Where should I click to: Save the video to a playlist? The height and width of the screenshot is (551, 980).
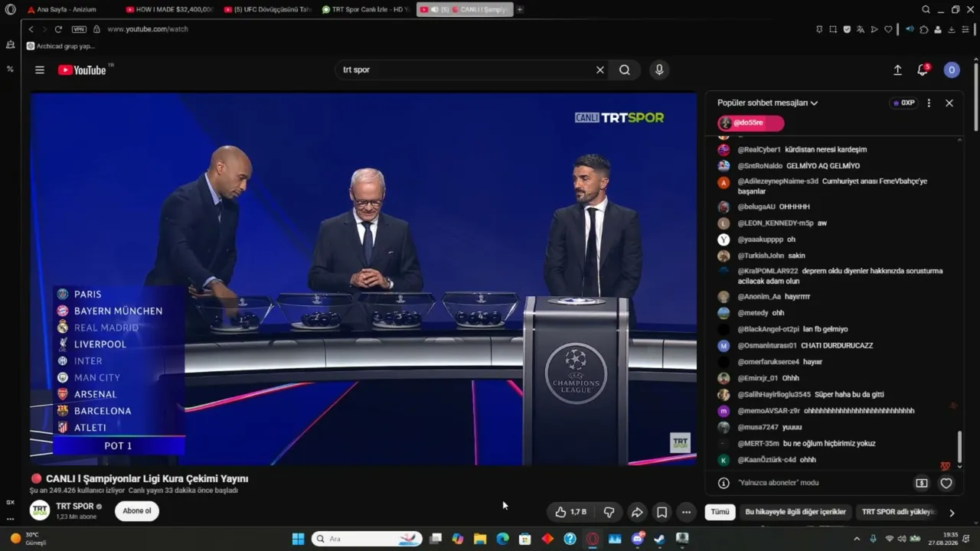pyautogui.click(x=662, y=512)
